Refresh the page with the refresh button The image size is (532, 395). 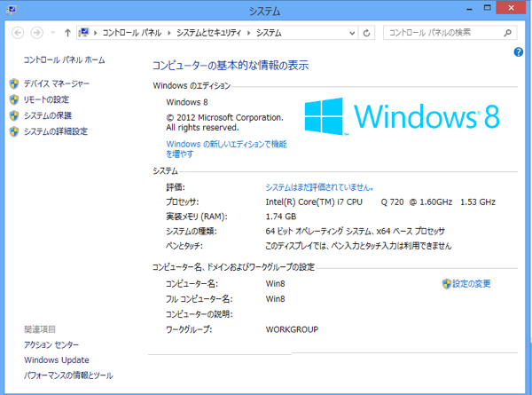pos(366,33)
